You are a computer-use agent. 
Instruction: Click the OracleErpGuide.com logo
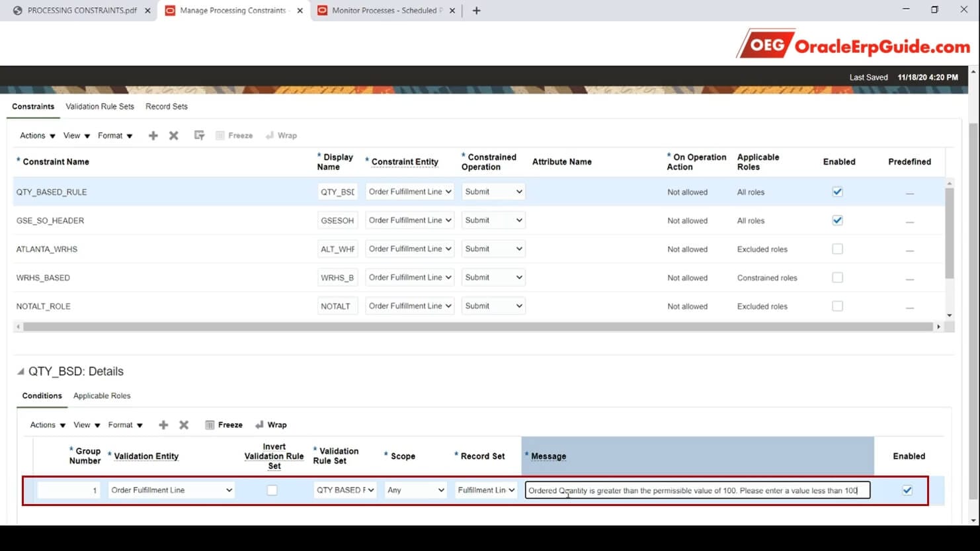pyautogui.click(x=854, y=44)
